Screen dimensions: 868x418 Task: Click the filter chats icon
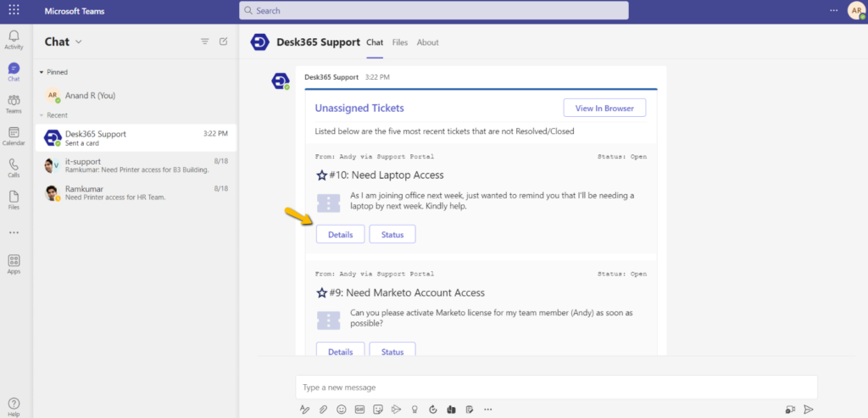point(205,42)
